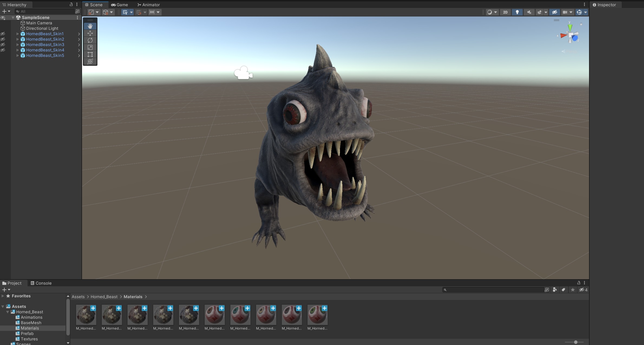Viewport: 644px width, 345px height.
Task: Toggle 2D view mode
Action: point(505,12)
